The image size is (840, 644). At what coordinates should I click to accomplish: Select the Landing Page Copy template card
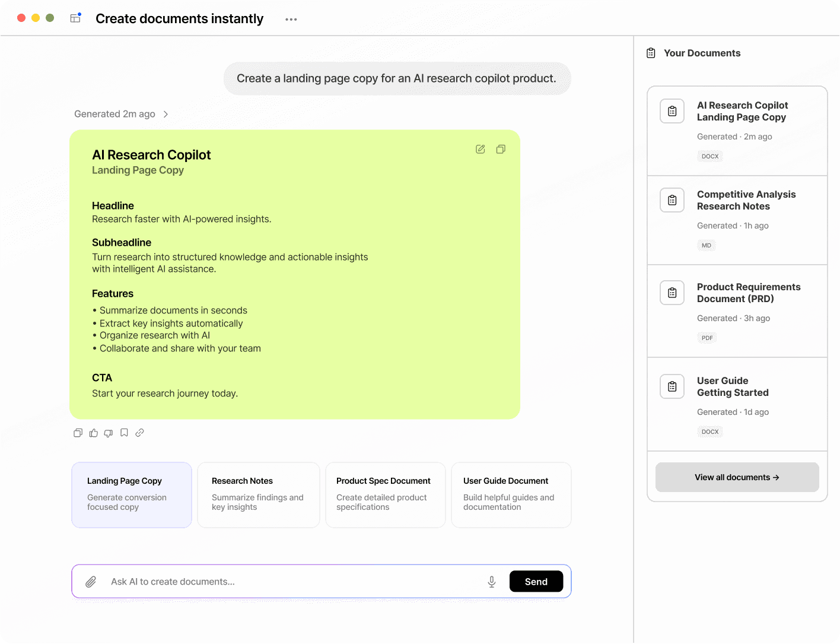click(132, 495)
